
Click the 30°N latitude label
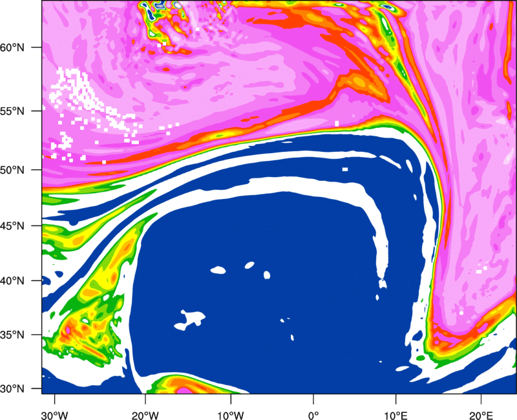pyautogui.click(x=12, y=389)
